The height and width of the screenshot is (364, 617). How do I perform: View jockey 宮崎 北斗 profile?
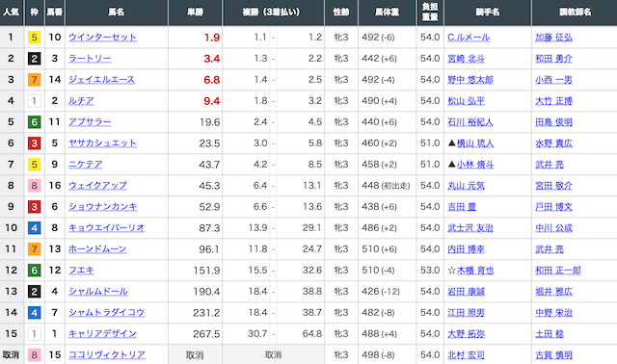[466, 59]
